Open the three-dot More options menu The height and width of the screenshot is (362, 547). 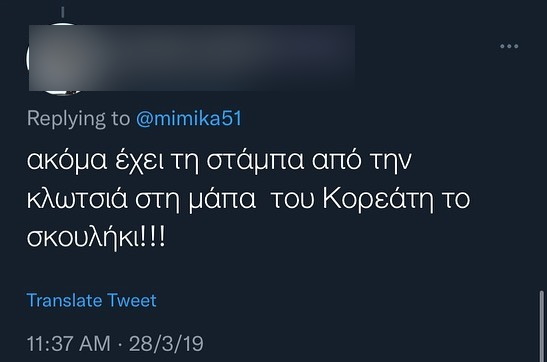[509, 46]
